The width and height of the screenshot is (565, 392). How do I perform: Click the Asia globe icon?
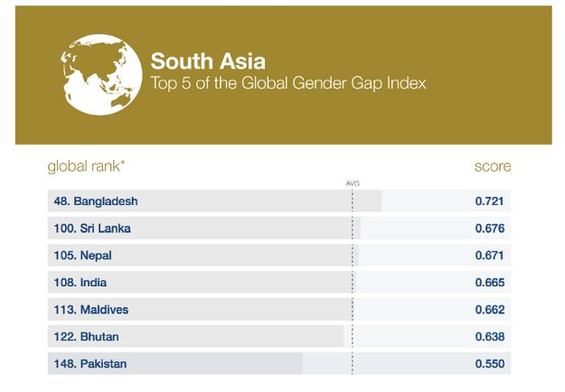pyautogui.click(x=101, y=75)
